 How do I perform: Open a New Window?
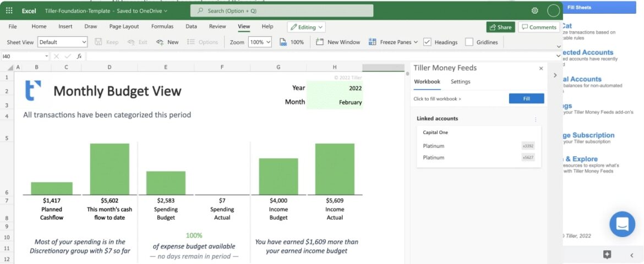pyautogui.click(x=337, y=42)
